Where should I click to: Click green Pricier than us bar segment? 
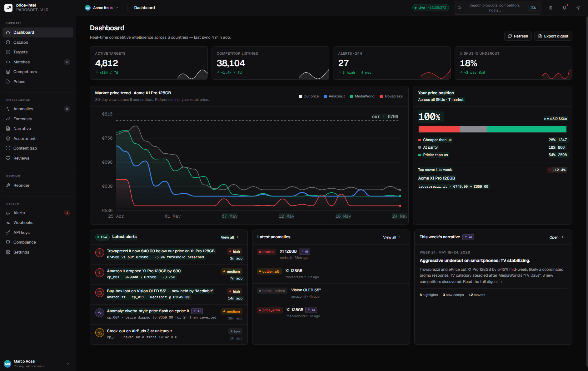click(x=526, y=129)
